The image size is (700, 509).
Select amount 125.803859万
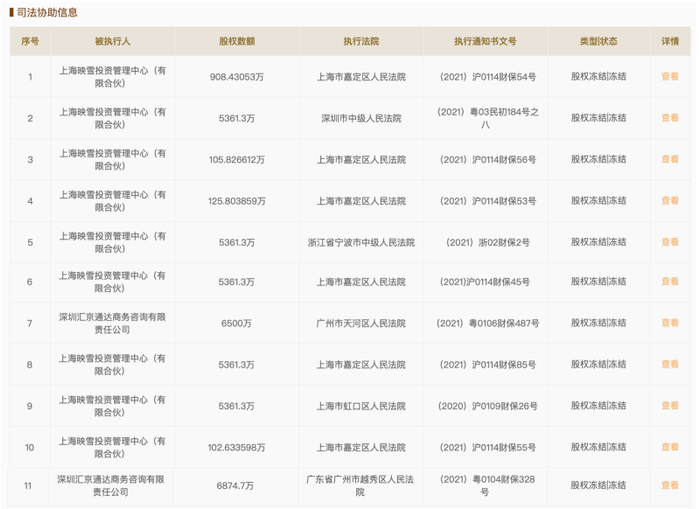(x=237, y=201)
